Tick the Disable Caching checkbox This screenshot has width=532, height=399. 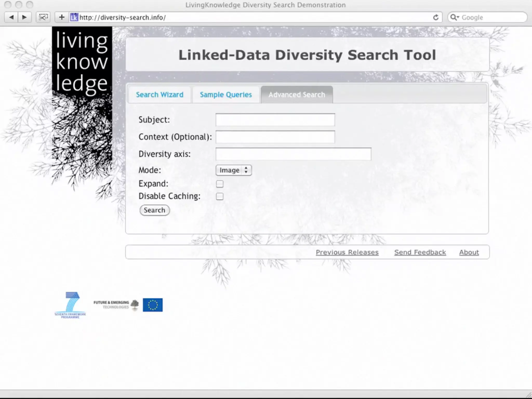220,196
